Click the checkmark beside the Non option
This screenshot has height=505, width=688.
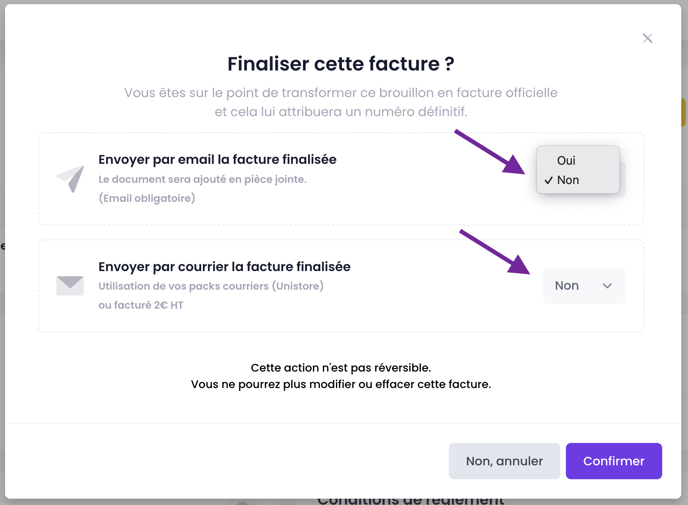tap(549, 181)
